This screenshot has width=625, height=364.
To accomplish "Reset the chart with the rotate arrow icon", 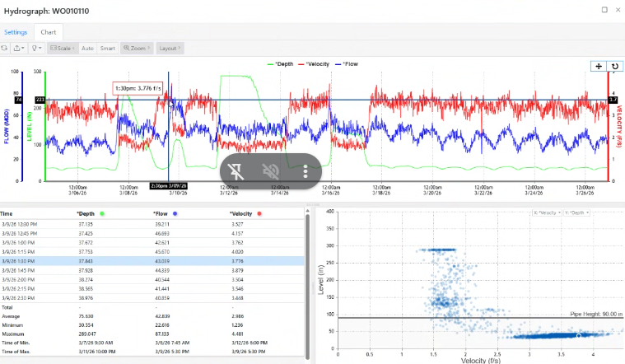I will coord(614,66).
